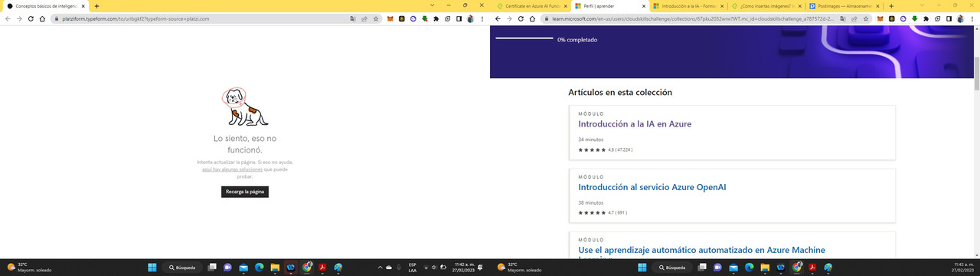Click the 0% completado progress bar
The height and width of the screenshot is (276, 980).
(x=524, y=38)
